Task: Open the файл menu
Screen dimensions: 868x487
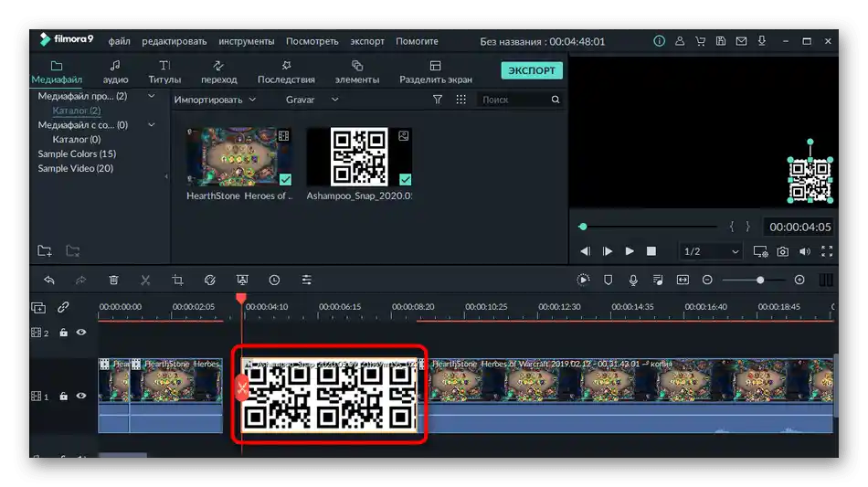Action: (119, 41)
